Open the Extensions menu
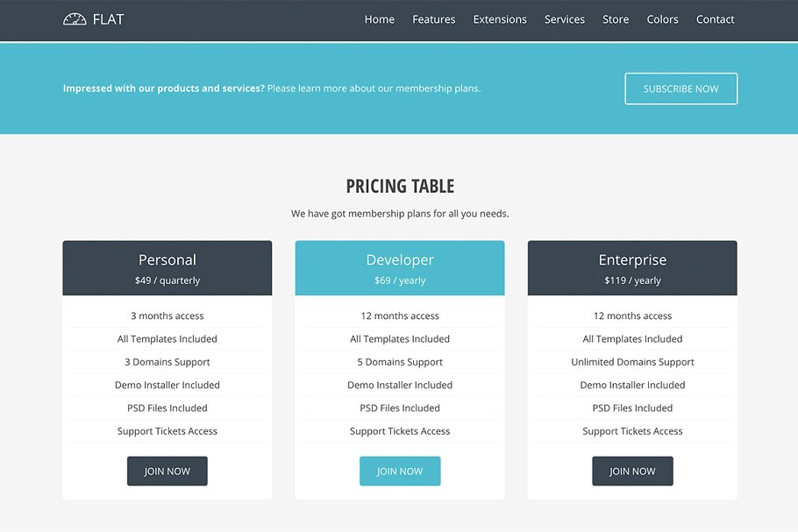 (x=500, y=19)
